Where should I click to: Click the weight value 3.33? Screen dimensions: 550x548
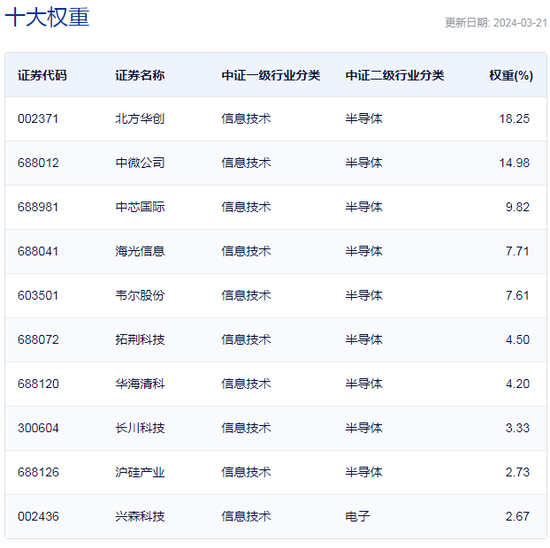[517, 428]
